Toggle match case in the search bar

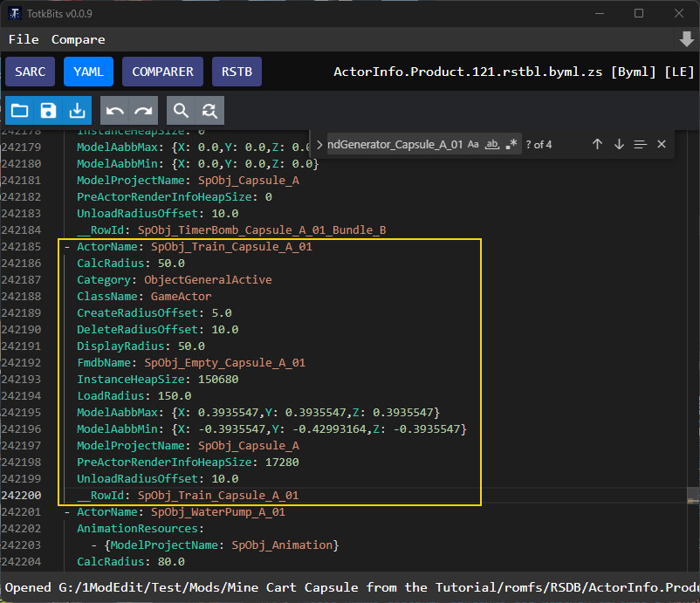[x=473, y=144]
